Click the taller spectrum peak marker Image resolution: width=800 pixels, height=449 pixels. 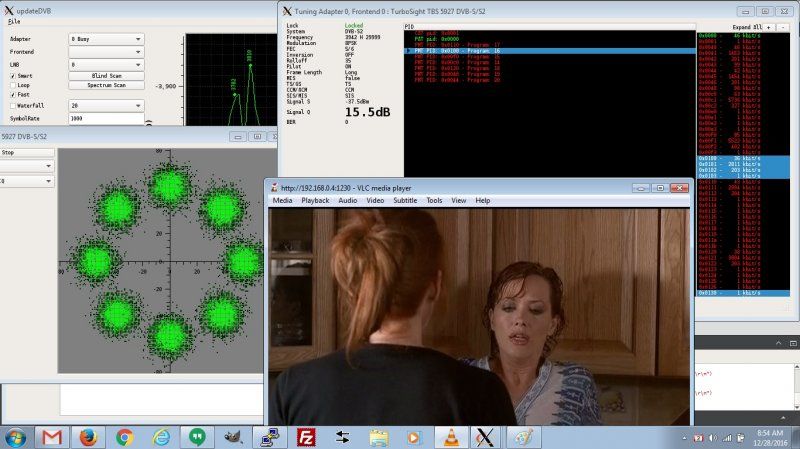tap(249, 65)
